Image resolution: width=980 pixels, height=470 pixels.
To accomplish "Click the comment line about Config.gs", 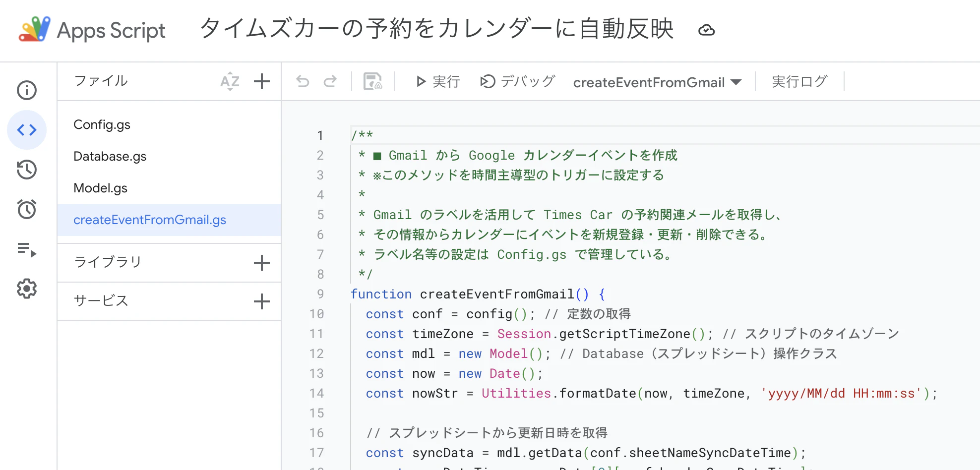I will 515,254.
